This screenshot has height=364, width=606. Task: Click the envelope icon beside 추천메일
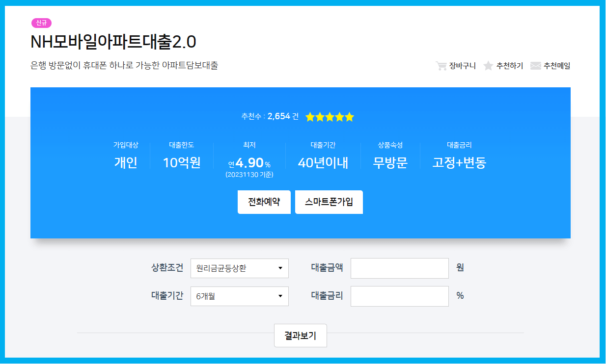pyautogui.click(x=536, y=66)
